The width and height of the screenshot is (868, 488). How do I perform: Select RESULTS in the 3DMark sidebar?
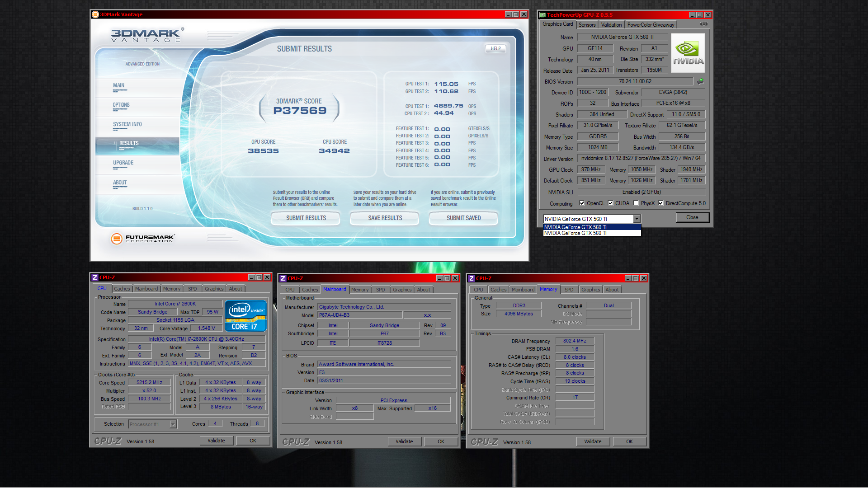tap(137, 145)
